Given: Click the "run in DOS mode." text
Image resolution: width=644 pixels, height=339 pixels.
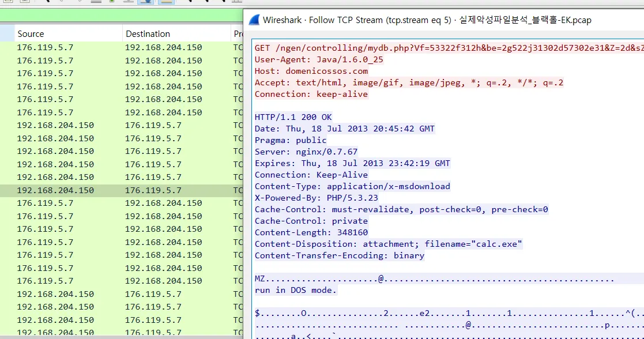Looking at the screenshot, I should (x=296, y=290).
